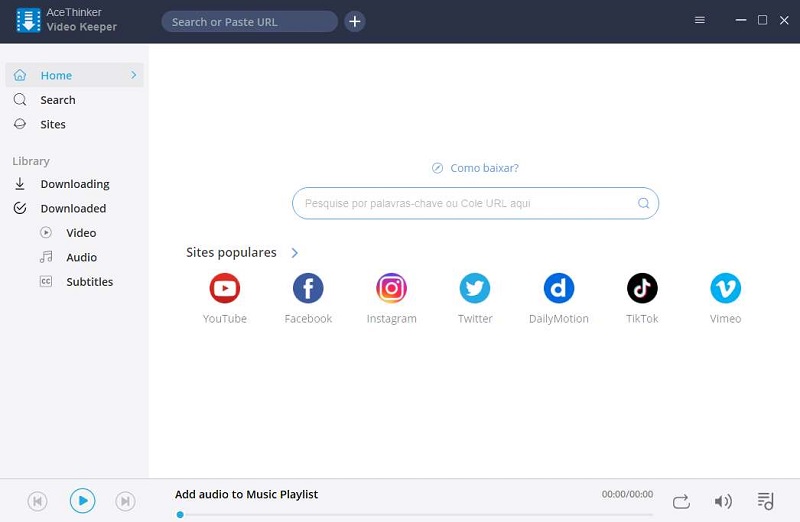This screenshot has width=800, height=522.
Task: Show the Downloading library list
Action: coord(74,184)
